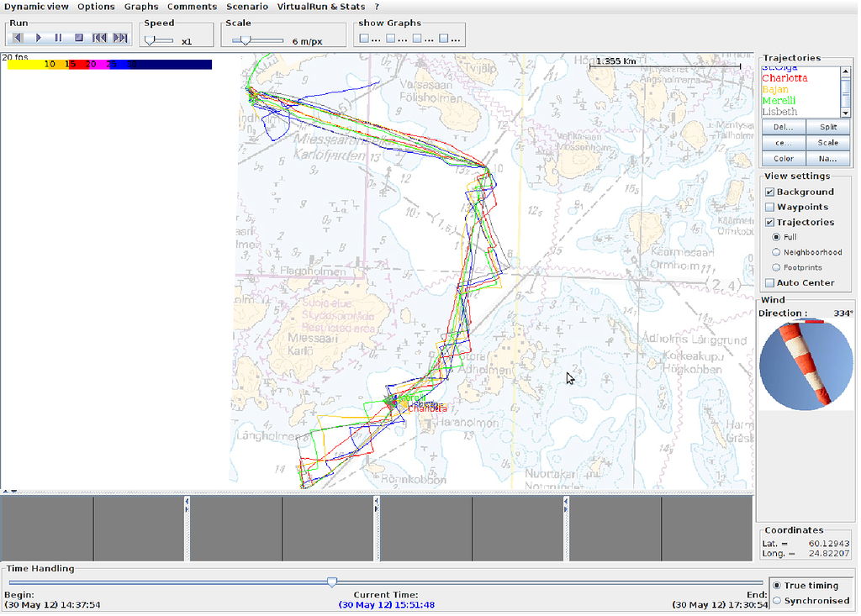The height and width of the screenshot is (616, 861).
Task: Click the wind Direction 334° value
Action: pos(843,313)
